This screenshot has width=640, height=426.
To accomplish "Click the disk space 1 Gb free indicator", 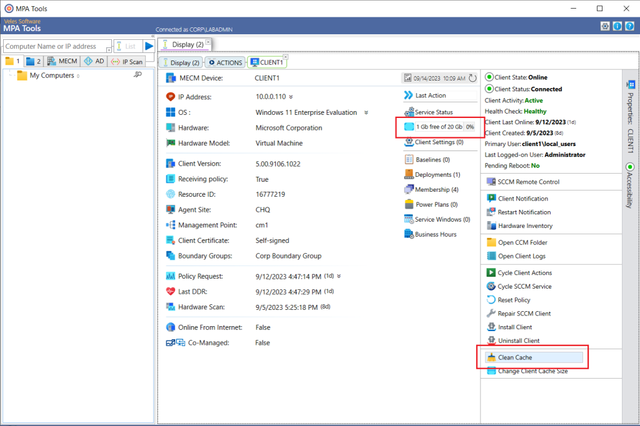I will click(440, 127).
